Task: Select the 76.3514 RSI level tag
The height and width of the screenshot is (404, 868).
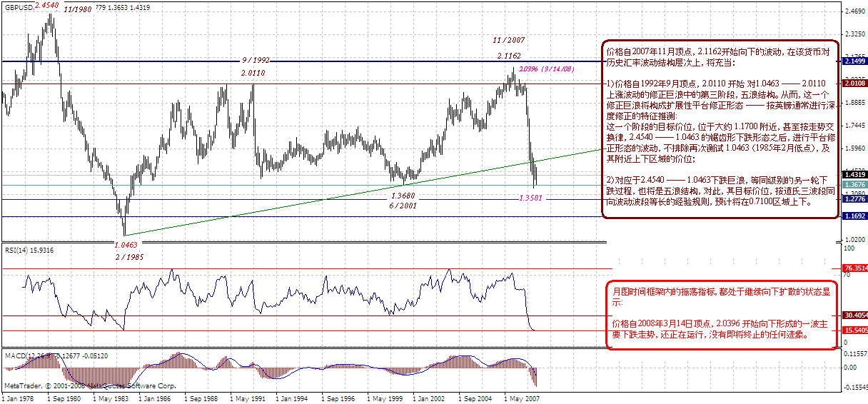Action: click(854, 268)
